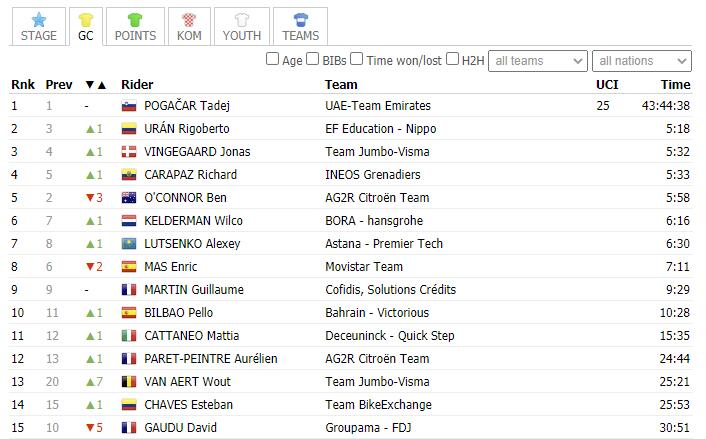Click Belgian flag beside VAN AERT Wout
Screen dimensions: 706x439
point(129,382)
